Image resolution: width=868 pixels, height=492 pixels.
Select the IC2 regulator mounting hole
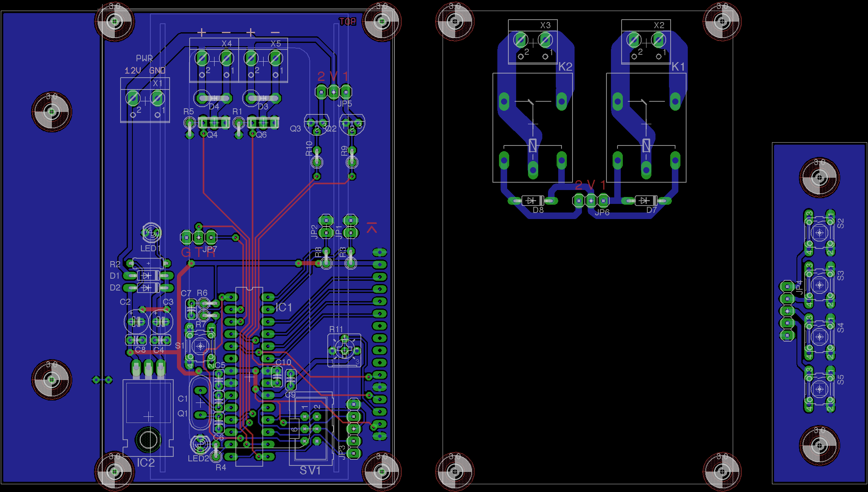[x=148, y=440]
